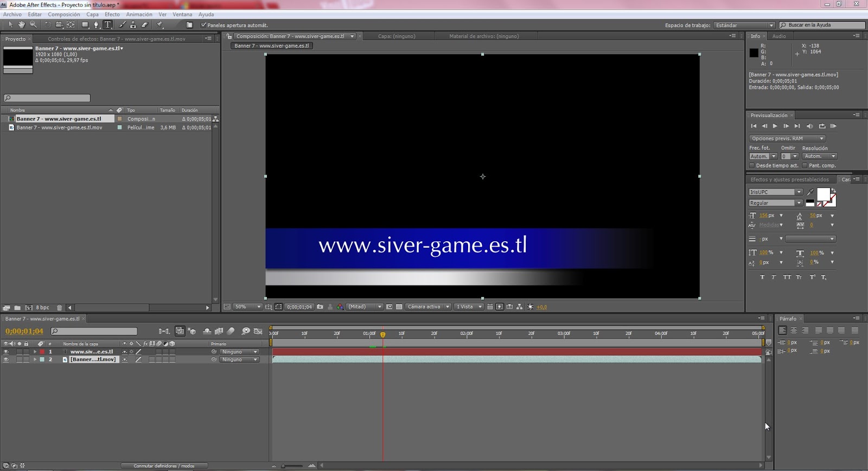Go to first frame in Previsualización
This screenshot has height=471, width=868.
754,126
